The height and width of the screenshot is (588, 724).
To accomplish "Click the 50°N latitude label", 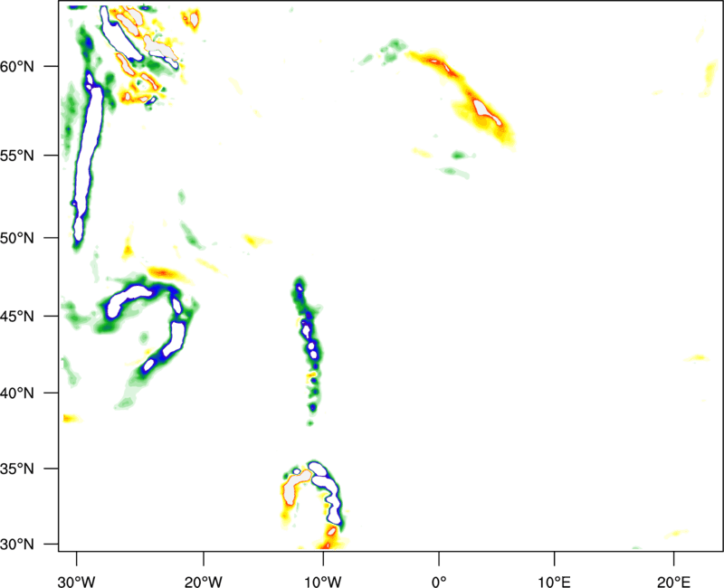I will [17, 238].
